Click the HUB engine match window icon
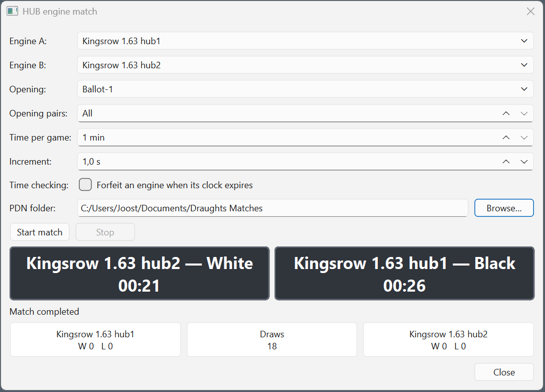This screenshot has width=545, height=392. (x=12, y=11)
